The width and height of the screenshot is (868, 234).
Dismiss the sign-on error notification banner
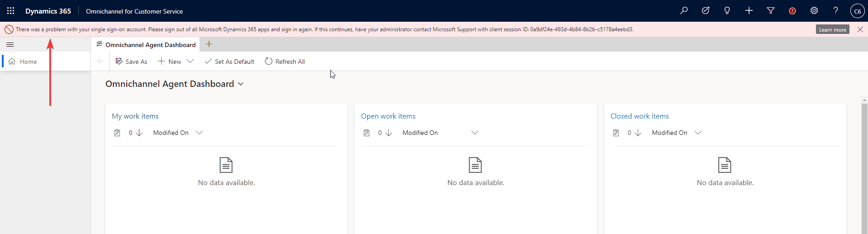point(860,29)
